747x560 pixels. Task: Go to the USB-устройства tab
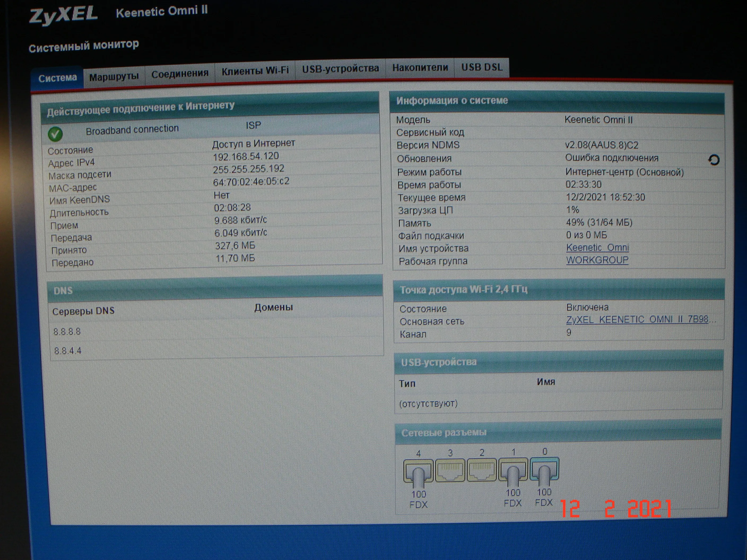pos(340,69)
